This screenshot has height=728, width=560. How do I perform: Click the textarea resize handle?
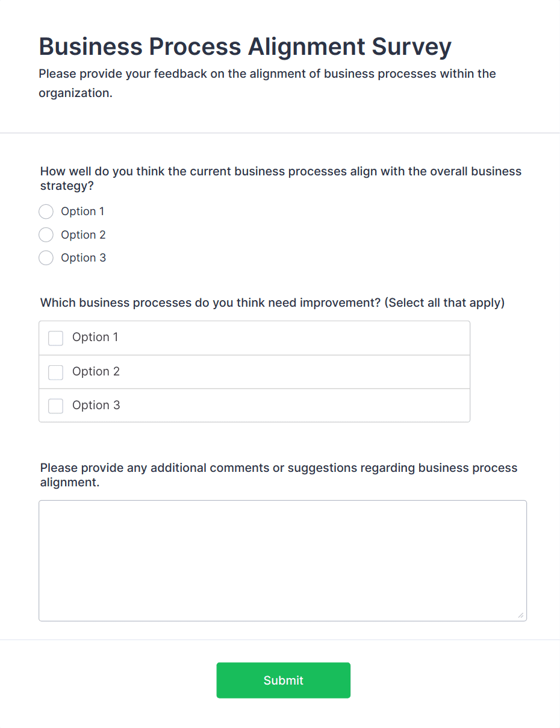(x=520, y=615)
